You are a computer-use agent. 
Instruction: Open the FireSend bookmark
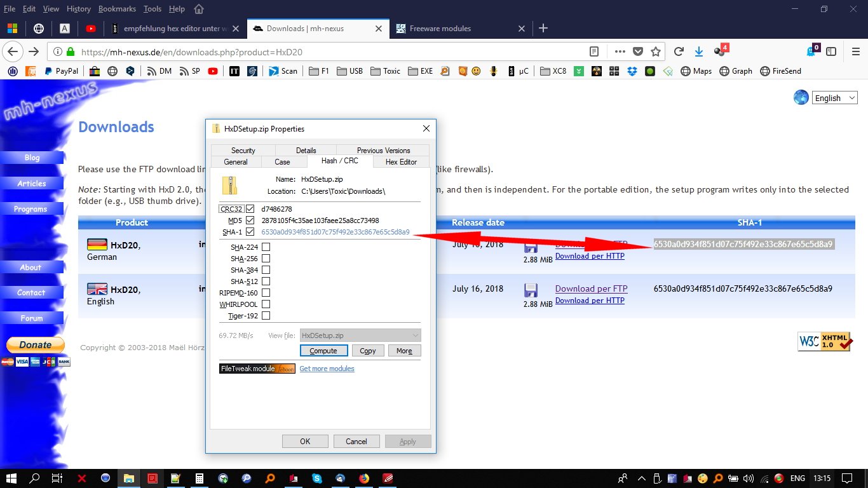(780, 71)
